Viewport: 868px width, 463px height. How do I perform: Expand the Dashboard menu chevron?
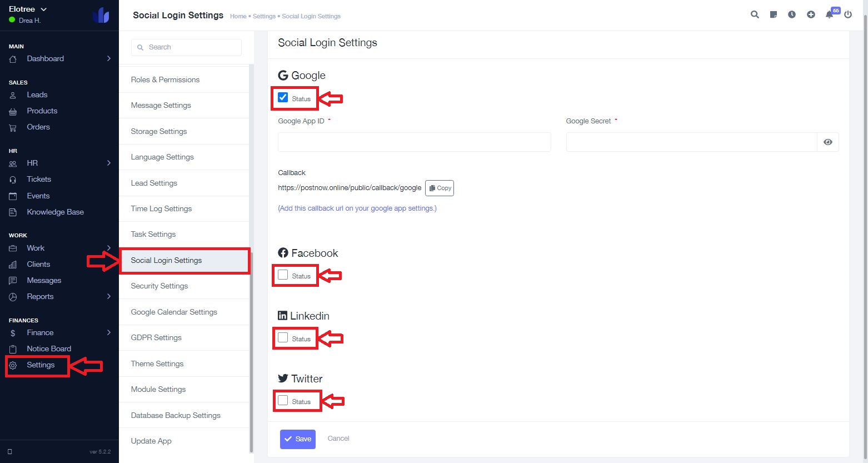pos(109,58)
